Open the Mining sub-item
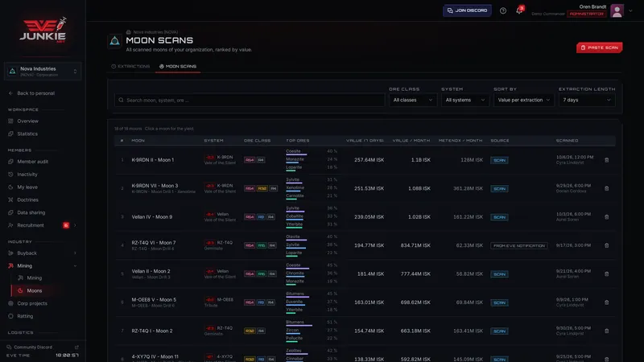The image size is (644, 362). tap(34, 278)
